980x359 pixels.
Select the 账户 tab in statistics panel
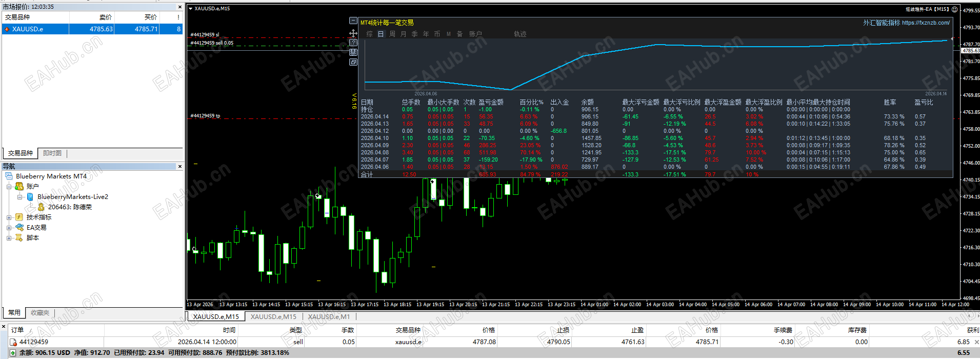click(475, 34)
